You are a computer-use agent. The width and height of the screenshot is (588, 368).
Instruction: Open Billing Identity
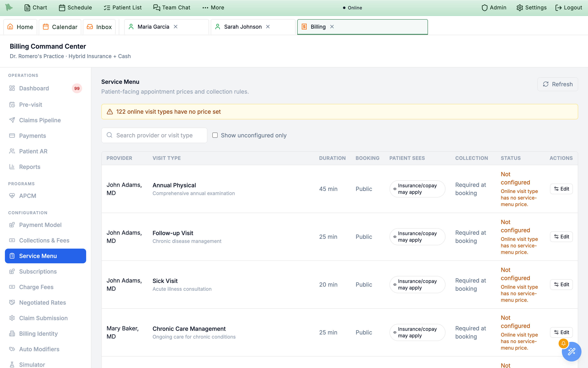tap(46, 334)
